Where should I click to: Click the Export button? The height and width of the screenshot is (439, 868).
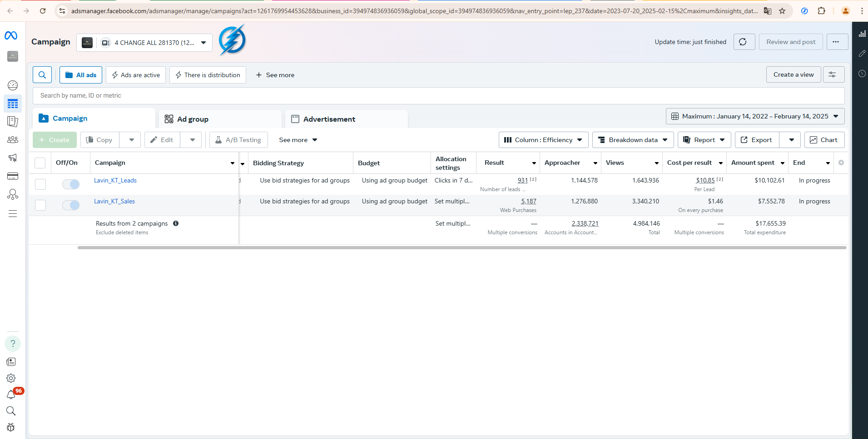[x=757, y=140]
